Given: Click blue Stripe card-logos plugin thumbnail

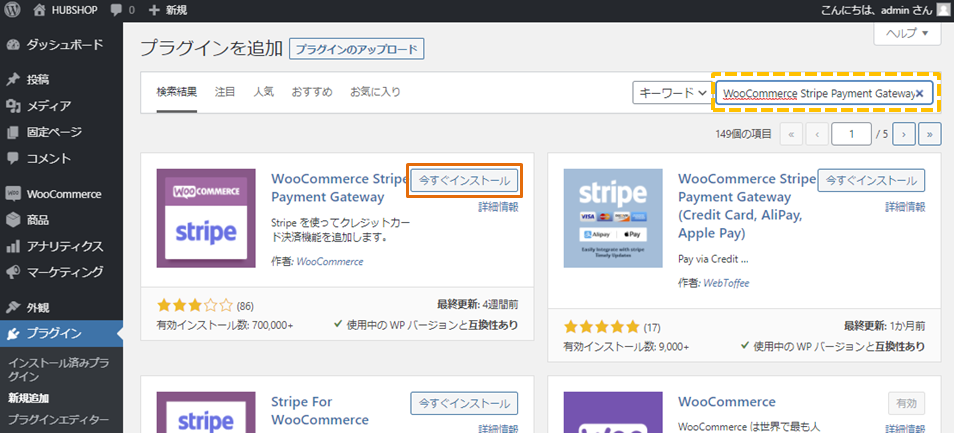Looking at the screenshot, I should coord(613,218).
